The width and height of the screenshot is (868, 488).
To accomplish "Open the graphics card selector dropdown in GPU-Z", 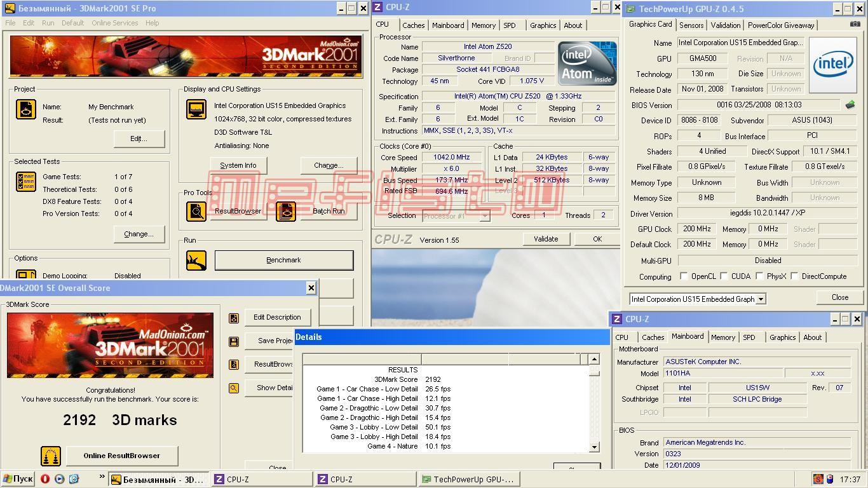I will click(x=761, y=299).
